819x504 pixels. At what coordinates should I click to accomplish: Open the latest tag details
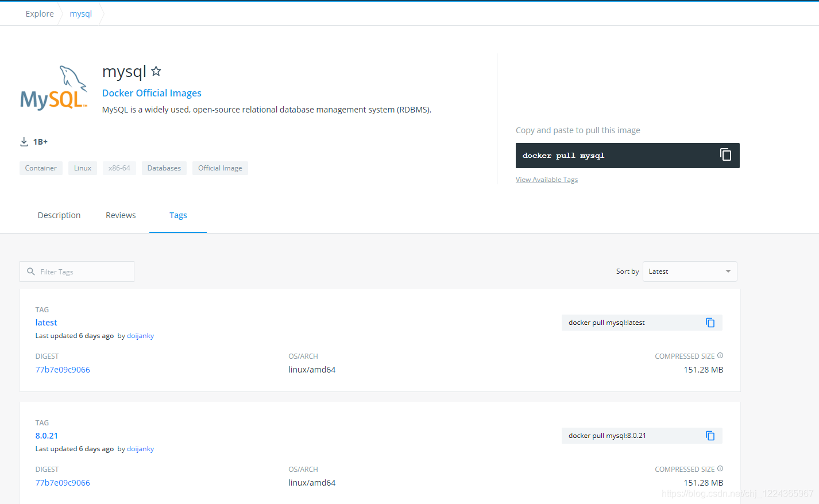coord(46,322)
